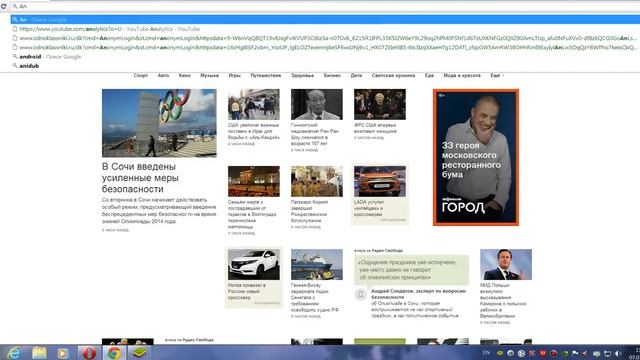
Task: Open the Дети section
Action: [356, 76]
